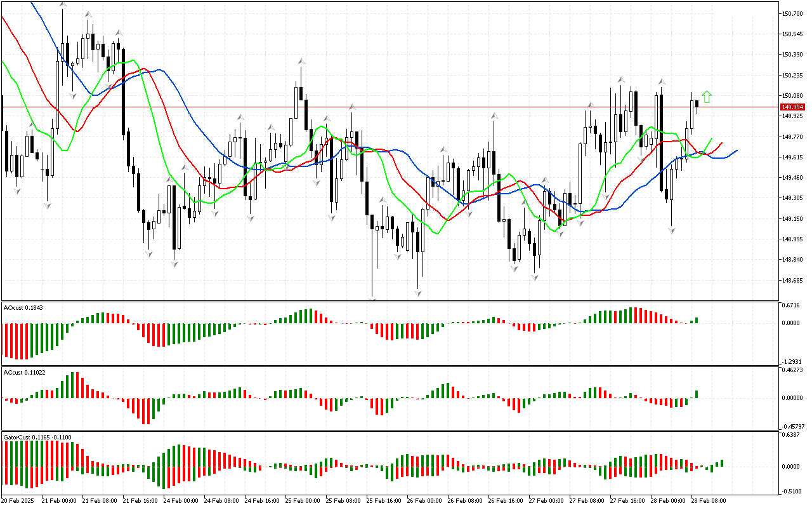Select the 27 Feb 00:00 time label
The height and width of the screenshot is (508, 812).
click(546, 501)
